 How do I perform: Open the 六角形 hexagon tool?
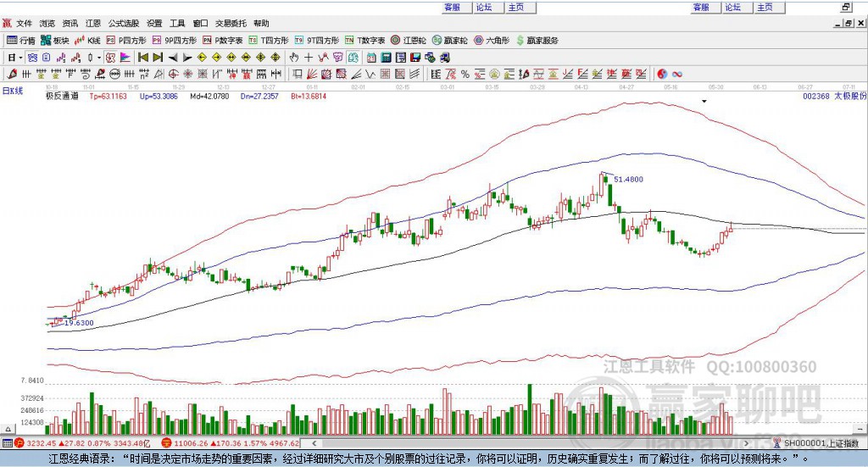pyautogui.click(x=492, y=41)
